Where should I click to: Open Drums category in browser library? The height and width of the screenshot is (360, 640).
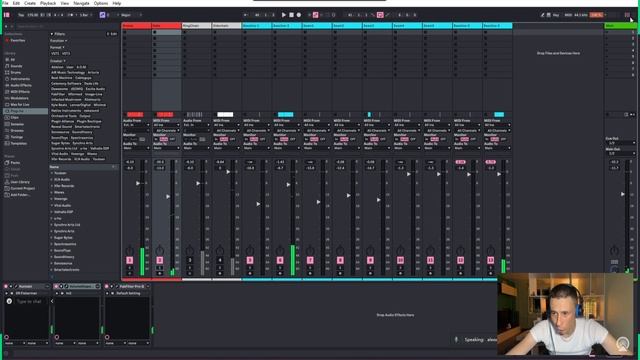(16, 73)
